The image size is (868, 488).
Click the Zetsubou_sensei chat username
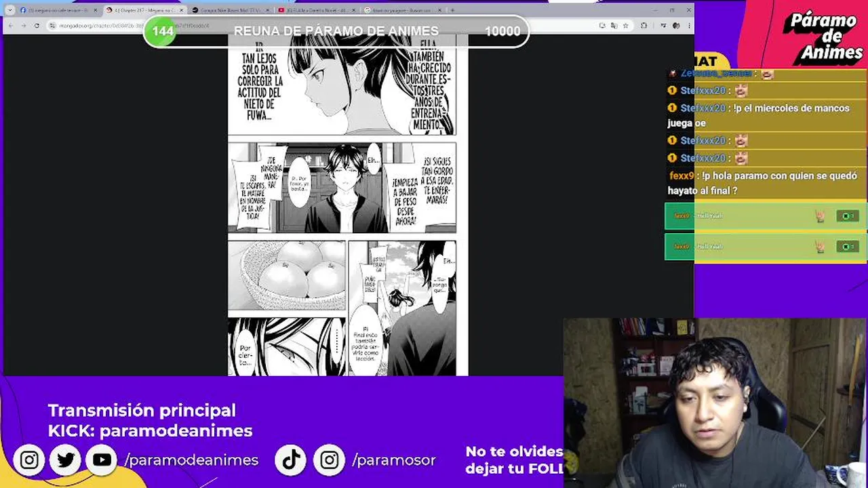[x=716, y=73]
